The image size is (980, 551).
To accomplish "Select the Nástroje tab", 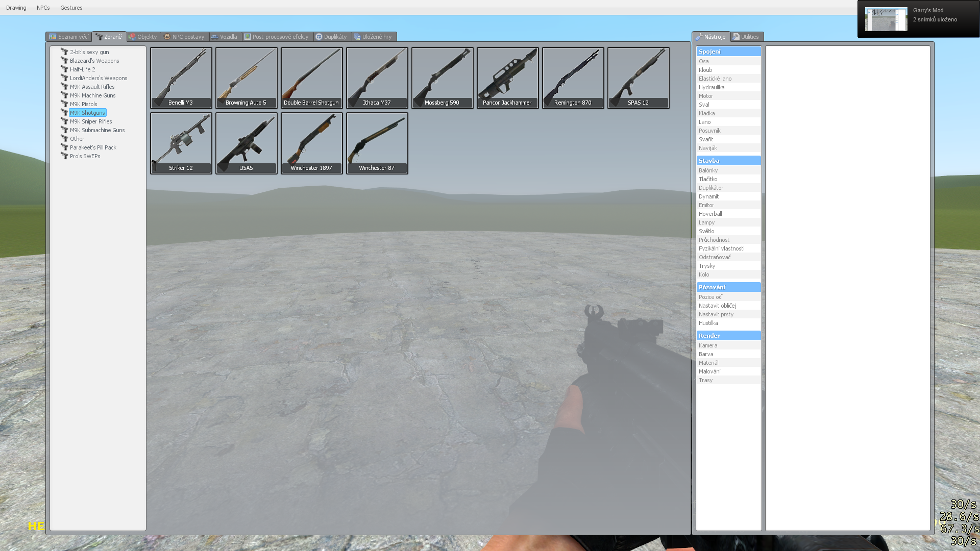I will pos(711,37).
